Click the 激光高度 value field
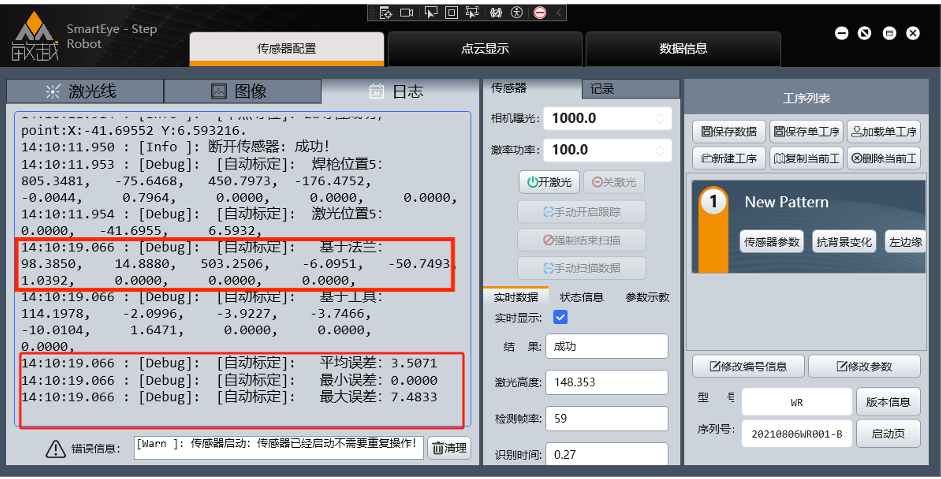The image size is (941, 479). pyautogui.click(x=607, y=383)
